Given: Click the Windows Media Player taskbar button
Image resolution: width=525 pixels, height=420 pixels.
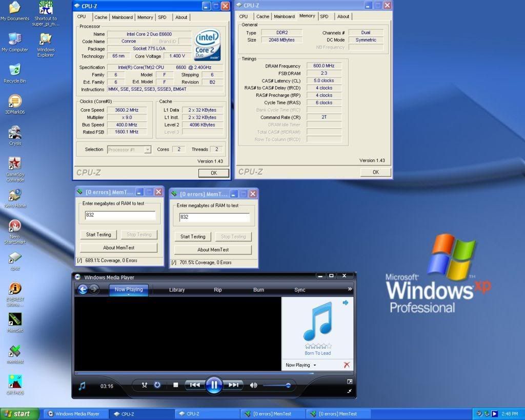Looking at the screenshot, I should point(76,414).
